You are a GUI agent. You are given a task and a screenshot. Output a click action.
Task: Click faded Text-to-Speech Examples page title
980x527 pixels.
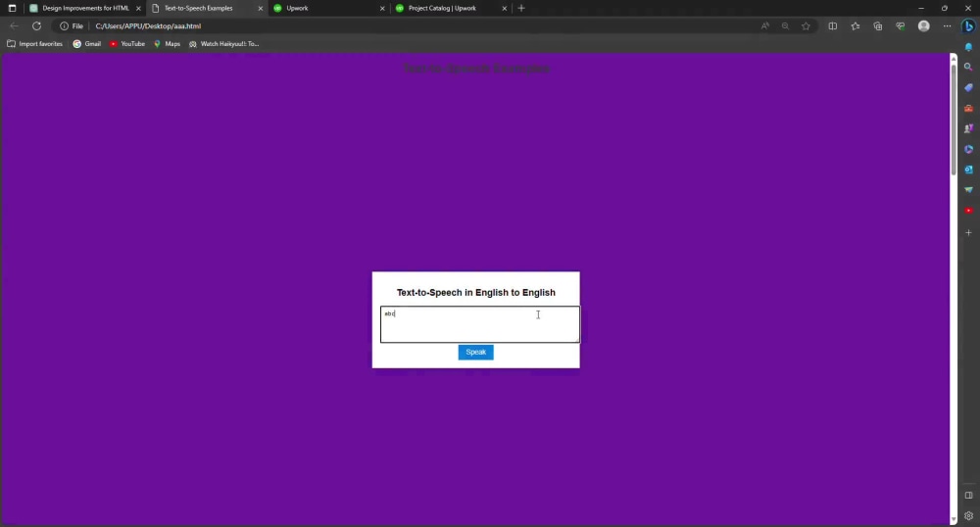[x=476, y=69]
